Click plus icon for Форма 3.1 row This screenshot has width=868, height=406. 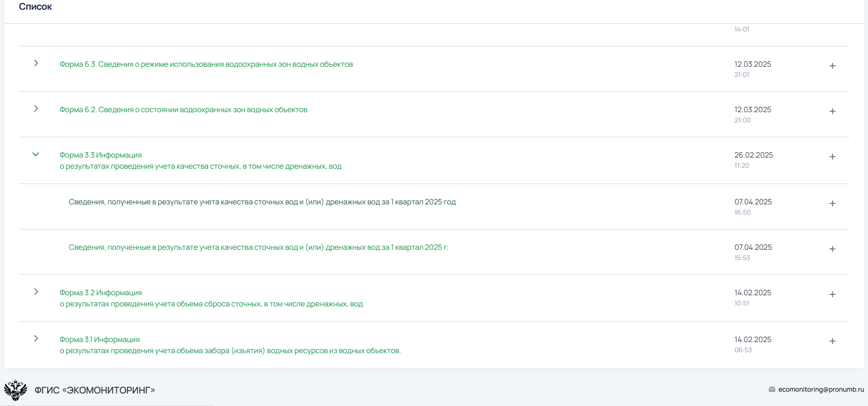pyautogui.click(x=832, y=341)
